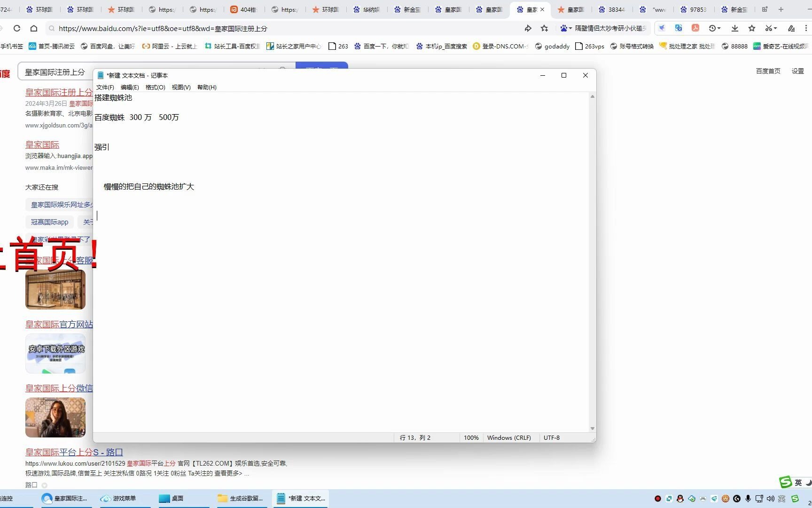Open the browser downloads icon
This screenshot has width=812, height=508.
[x=735, y=28]
